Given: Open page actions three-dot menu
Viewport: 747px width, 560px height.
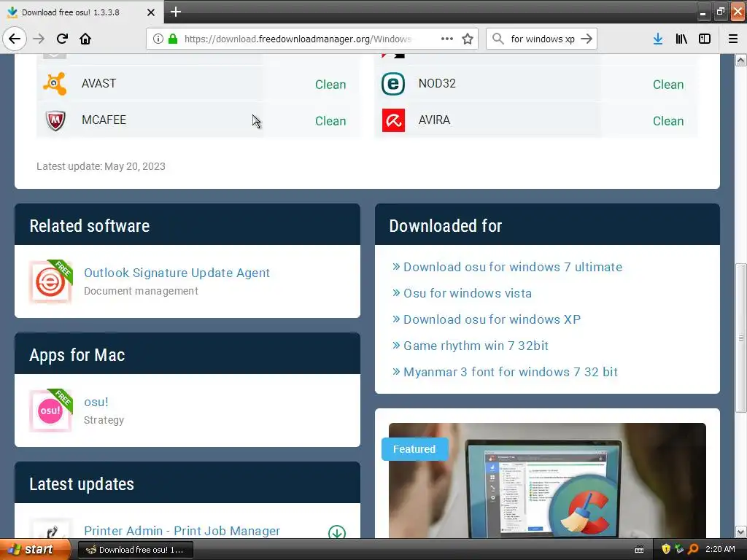Looking at the screenshot, I should click(447, 39).
